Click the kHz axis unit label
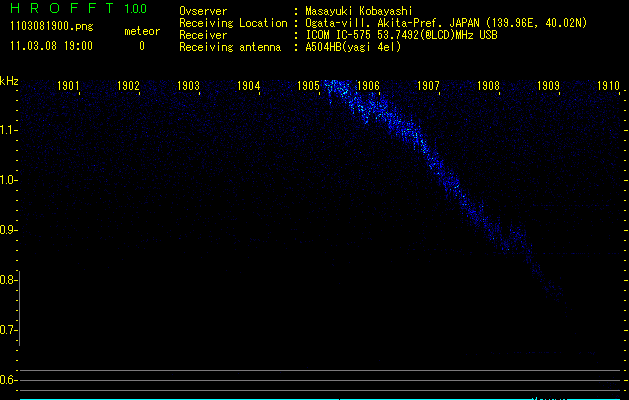This screenshot has height=400, width=629. pos(9,81)
